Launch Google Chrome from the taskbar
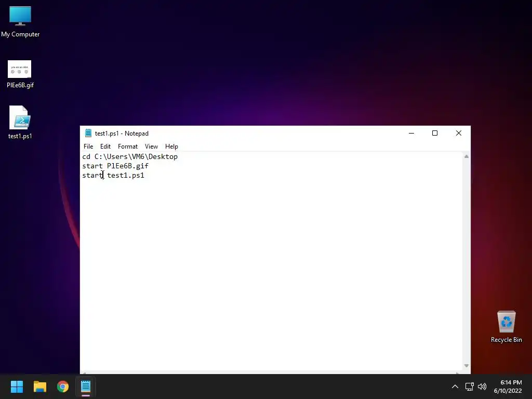The width and height of the screenshot is (532, 399). point(63,387)
